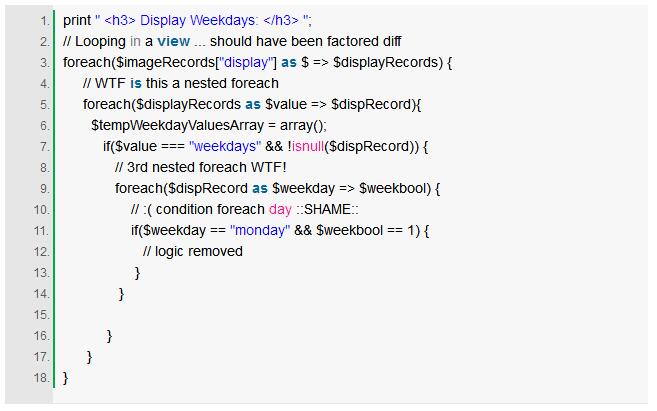Click line number 3 in the gutter

(x=44, y=63)
